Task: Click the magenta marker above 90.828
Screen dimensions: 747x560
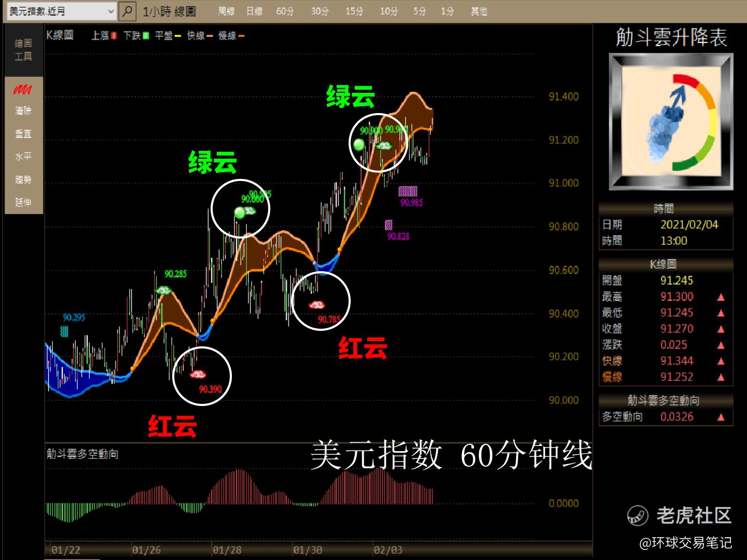Action: (x=389, y=225)
